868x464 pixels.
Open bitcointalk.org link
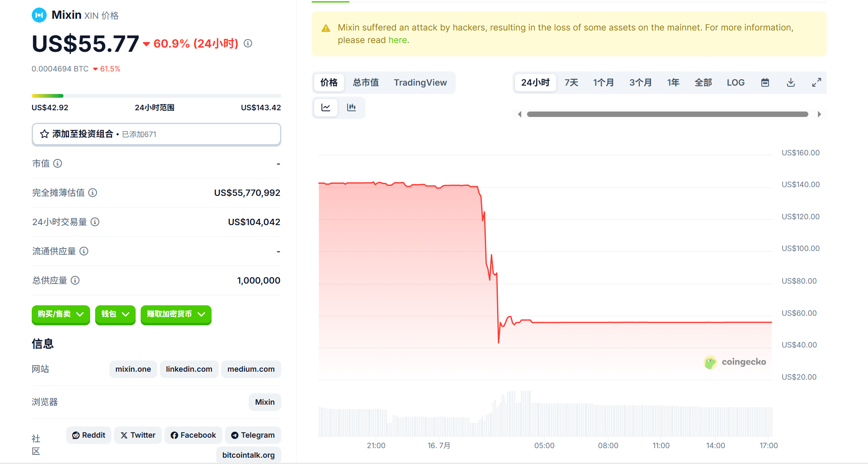(248, 455)
